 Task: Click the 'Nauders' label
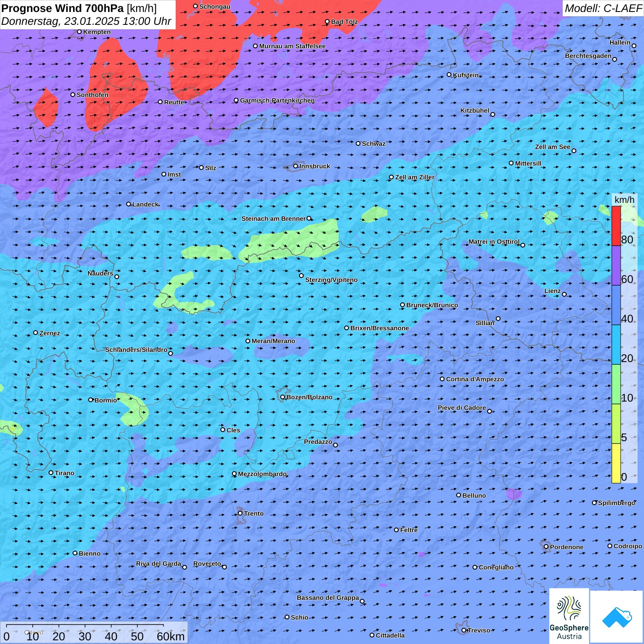coord(100,273)
